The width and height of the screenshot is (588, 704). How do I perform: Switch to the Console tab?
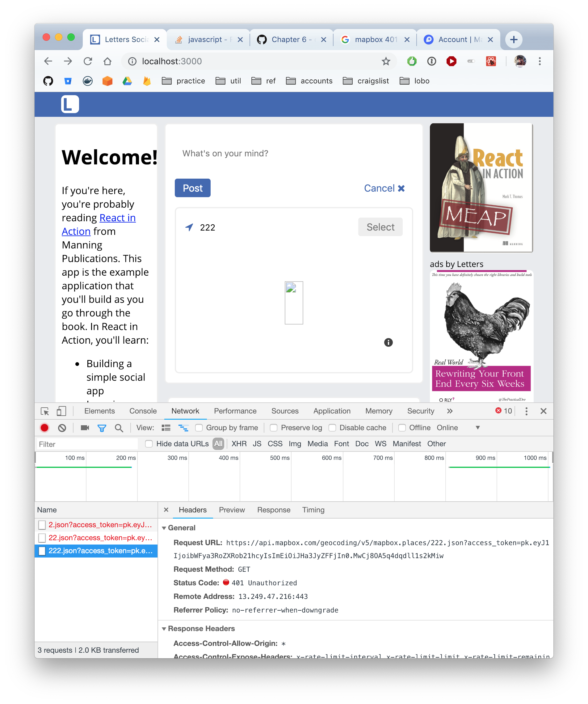click(143, 411)
